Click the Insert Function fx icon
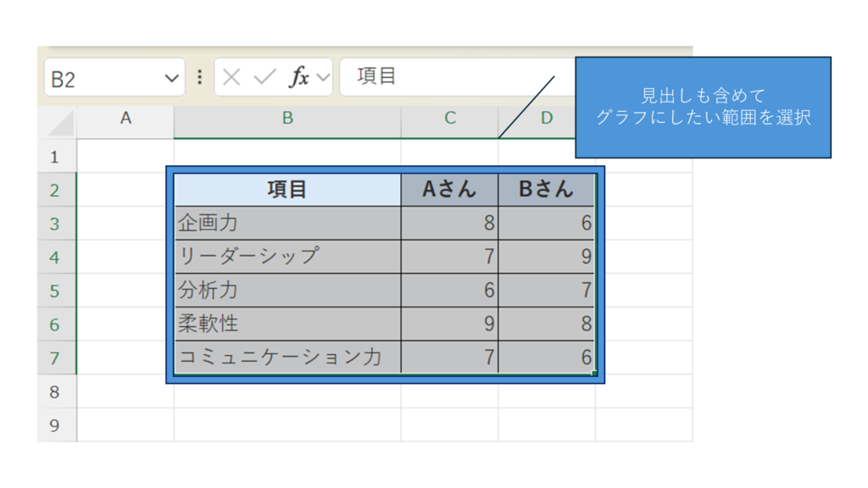Screen dimensions: 868x488 298,78
